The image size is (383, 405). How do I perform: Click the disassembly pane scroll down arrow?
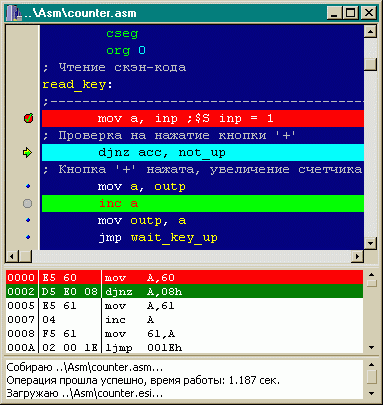tap(372, 348)
